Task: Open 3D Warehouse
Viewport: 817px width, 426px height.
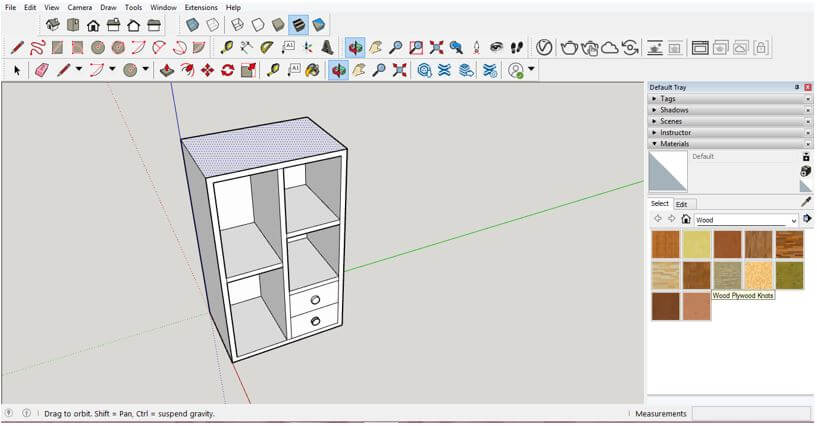Action: point(425,70)
